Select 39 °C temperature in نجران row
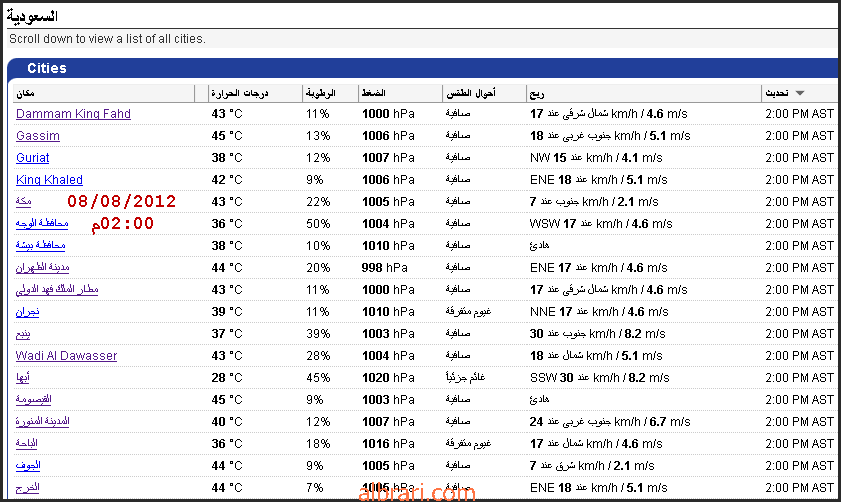The image size is (841, 502). click(x=227, y=312)
